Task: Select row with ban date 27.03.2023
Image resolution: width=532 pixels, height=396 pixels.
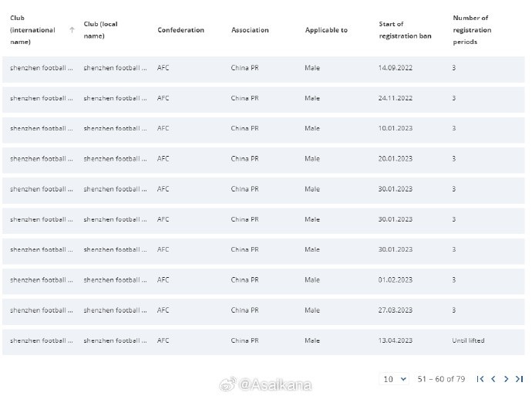Action: (x=263, y=310)
